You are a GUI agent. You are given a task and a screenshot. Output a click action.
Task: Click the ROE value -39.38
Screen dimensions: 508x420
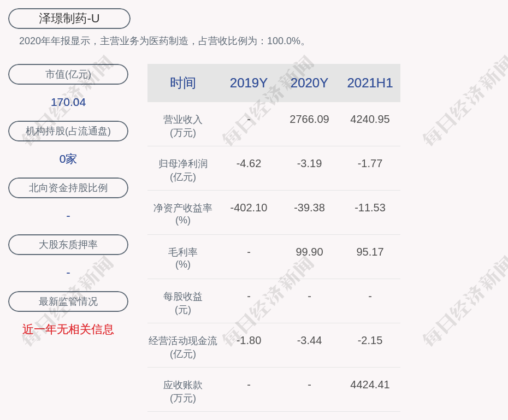click(309, 208)
